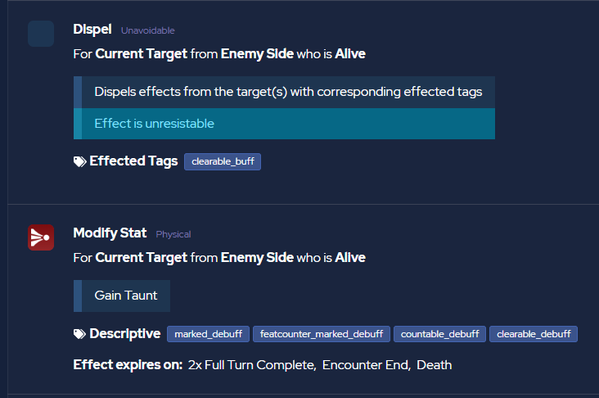
Task: Click the Effect is unresistable banner
Action: pos(284,123)
